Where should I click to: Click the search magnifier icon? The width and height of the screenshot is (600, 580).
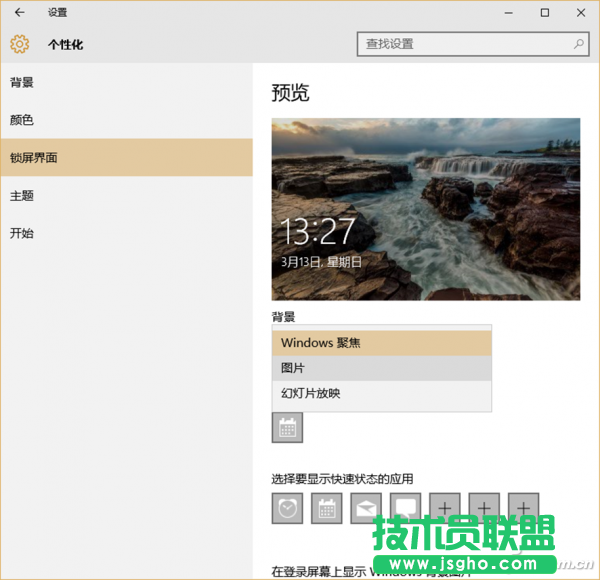pyautogui.click(x=579, y=44)
